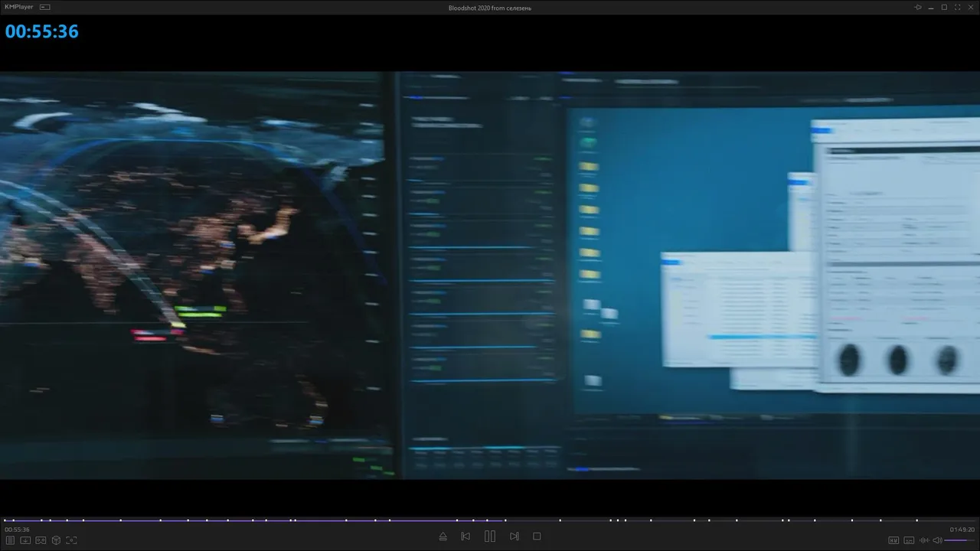Pin the player window on top

[x=918, y=7]
